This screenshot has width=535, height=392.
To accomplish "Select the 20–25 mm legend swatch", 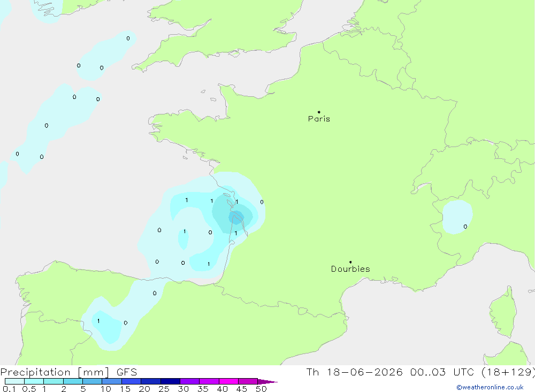I will pos(151,381).
